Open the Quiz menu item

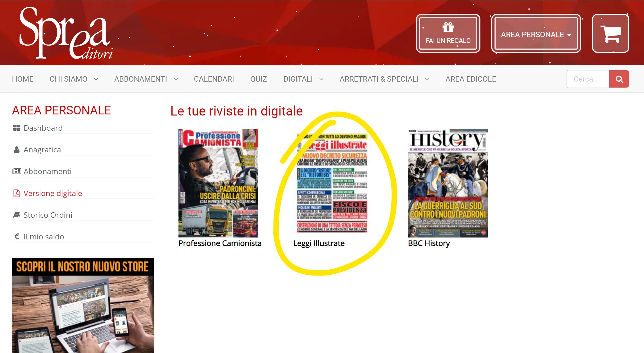(259, 79)
